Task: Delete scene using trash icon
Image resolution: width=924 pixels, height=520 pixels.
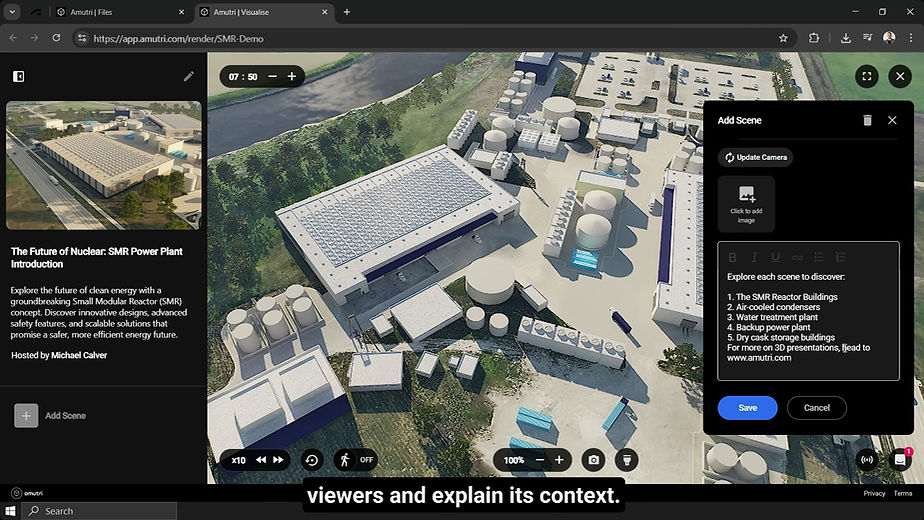Action: coord(867,120)
